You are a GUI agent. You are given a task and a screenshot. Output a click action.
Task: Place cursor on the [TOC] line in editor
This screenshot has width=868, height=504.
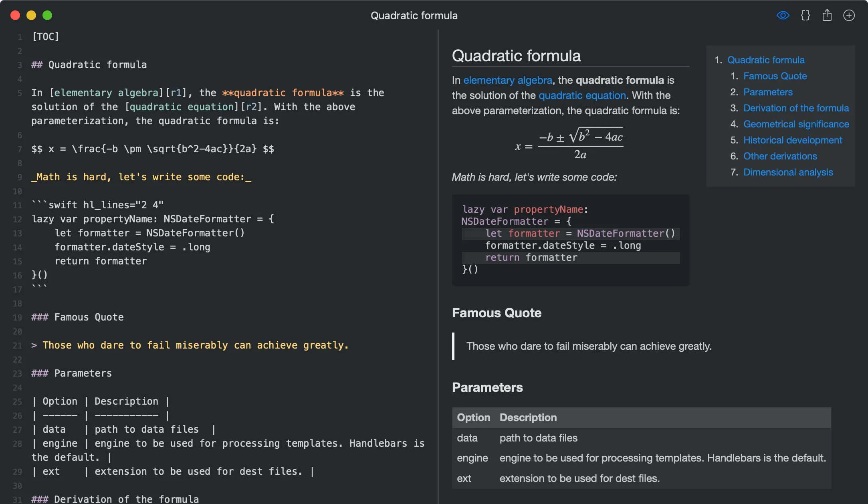pyautogui.click(x=45, y=37)
